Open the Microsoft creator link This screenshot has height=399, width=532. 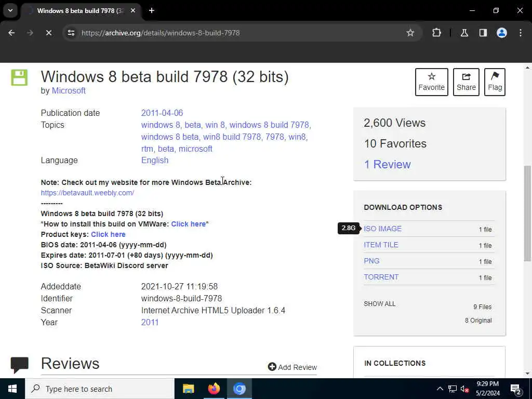(69, 90)
